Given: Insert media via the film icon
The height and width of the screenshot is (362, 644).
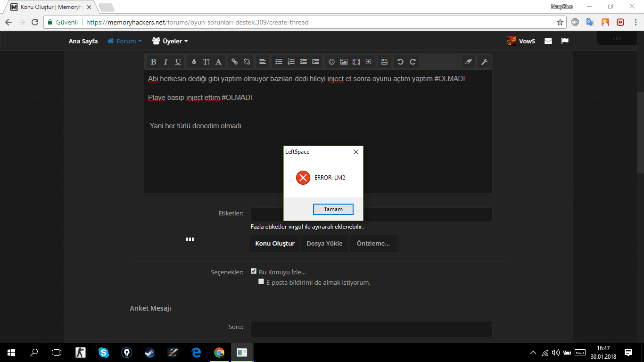Looking at the screenshot, I should (356, 62).
